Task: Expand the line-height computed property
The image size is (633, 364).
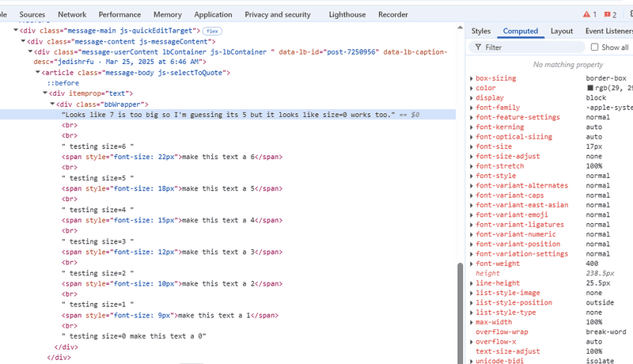Action: point(471,283)
